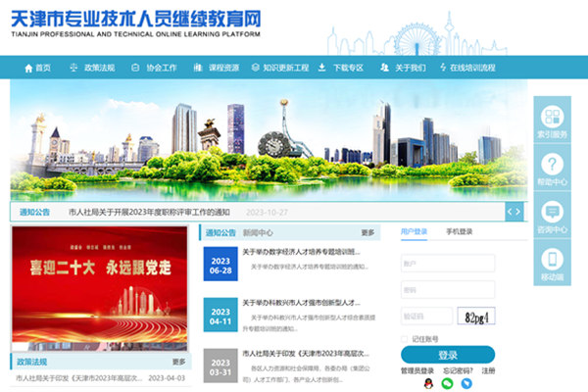This screenshot has height=392, width=588.
Task: Open the 政策法规 menu item
Action: [99, 68]
